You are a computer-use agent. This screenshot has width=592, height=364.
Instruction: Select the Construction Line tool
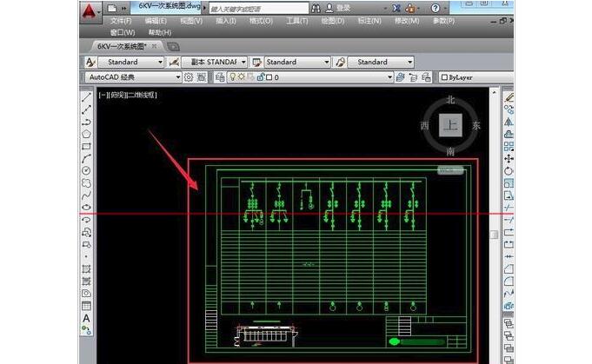(x=86, y=109)
